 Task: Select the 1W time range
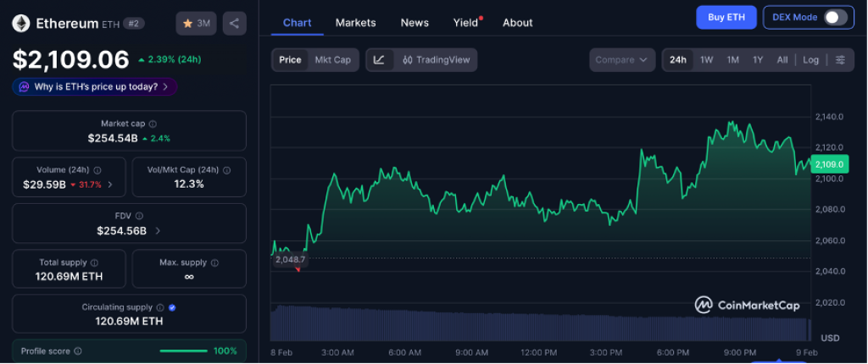(x=706, y=60)
